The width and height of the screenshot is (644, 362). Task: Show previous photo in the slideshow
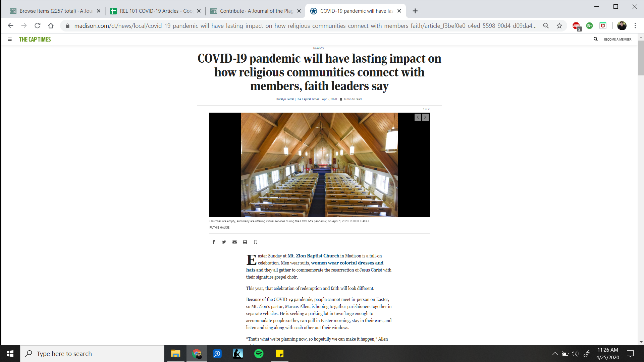pos(418,117)
